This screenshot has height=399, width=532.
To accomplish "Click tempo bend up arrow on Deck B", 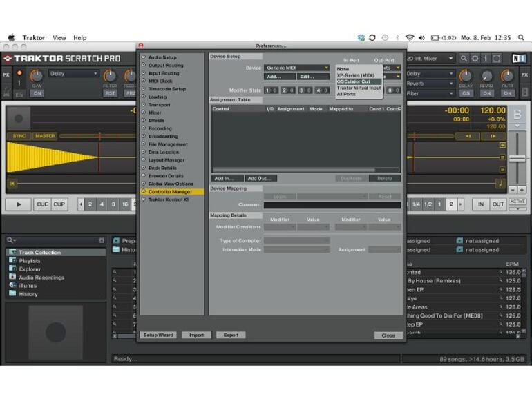I will coord(493,136).
